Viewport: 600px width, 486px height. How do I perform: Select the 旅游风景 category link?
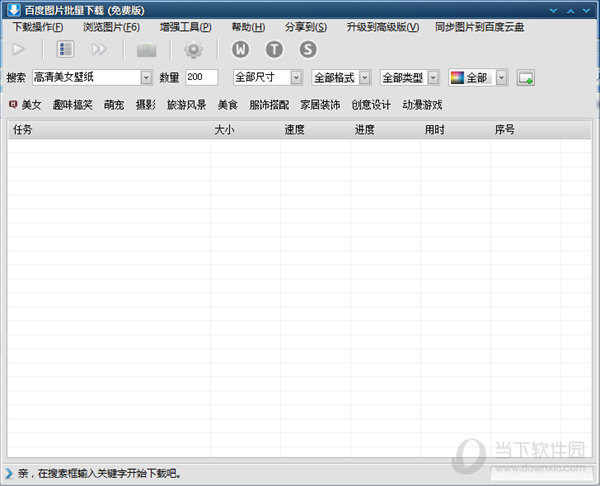click(x=187, y=105)
